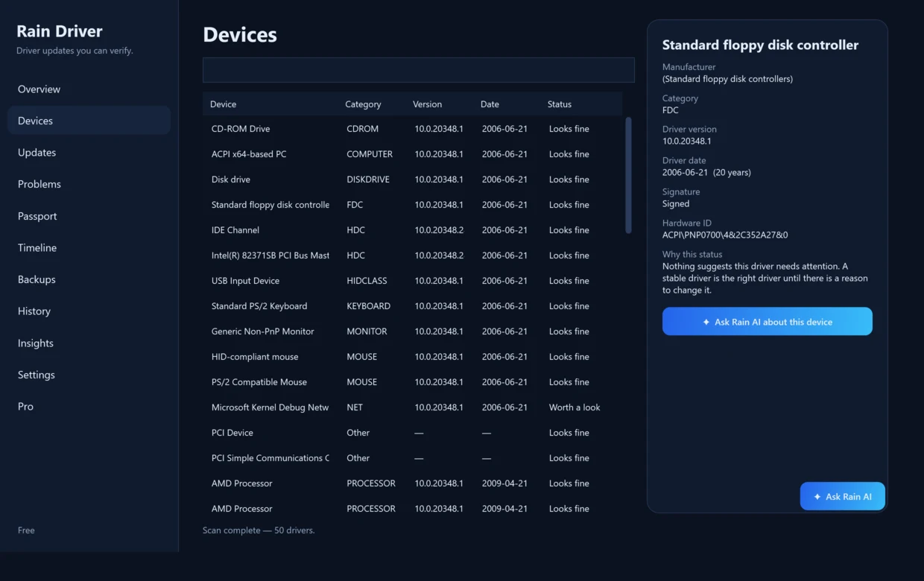
Task: Click the Rain Driver app title
Action: point(60,31)
